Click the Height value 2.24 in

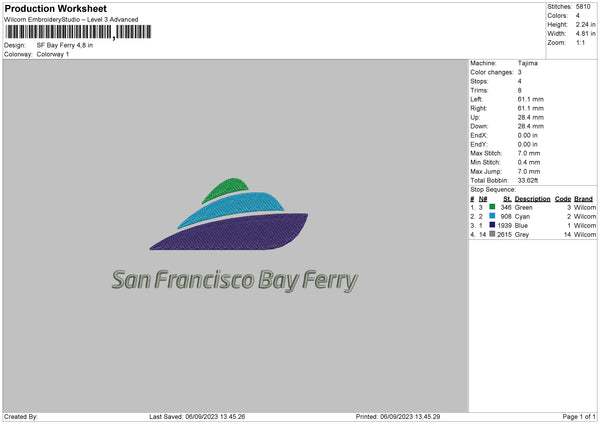(x=585, y=24)
